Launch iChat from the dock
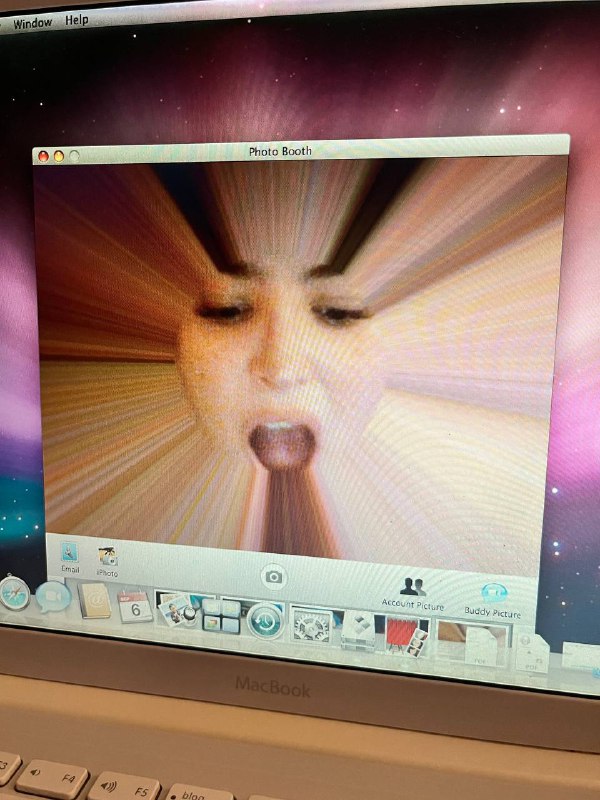The width and height of the screenshot is (600, 800). pyautogui.click(x=53, y=597)
